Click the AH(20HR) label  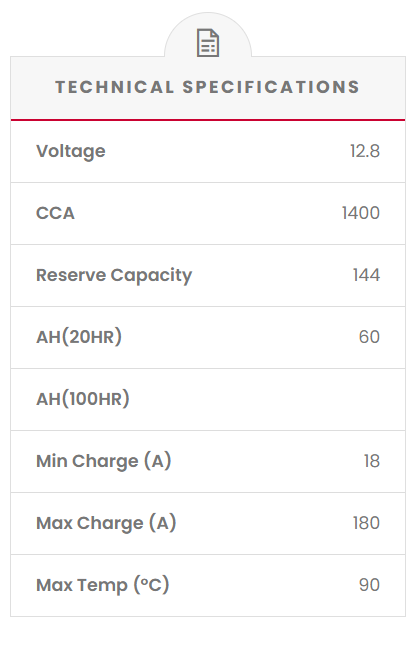[79, 337]
